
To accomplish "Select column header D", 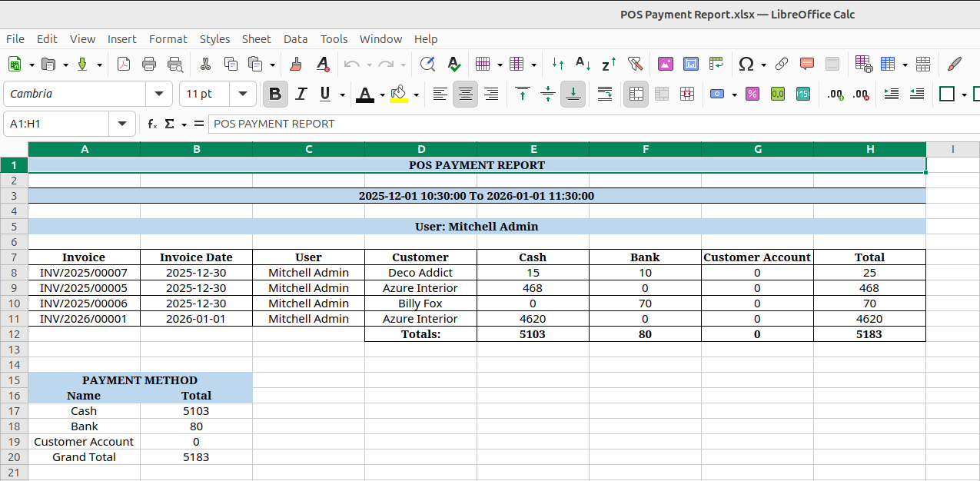I will (420, 149).
